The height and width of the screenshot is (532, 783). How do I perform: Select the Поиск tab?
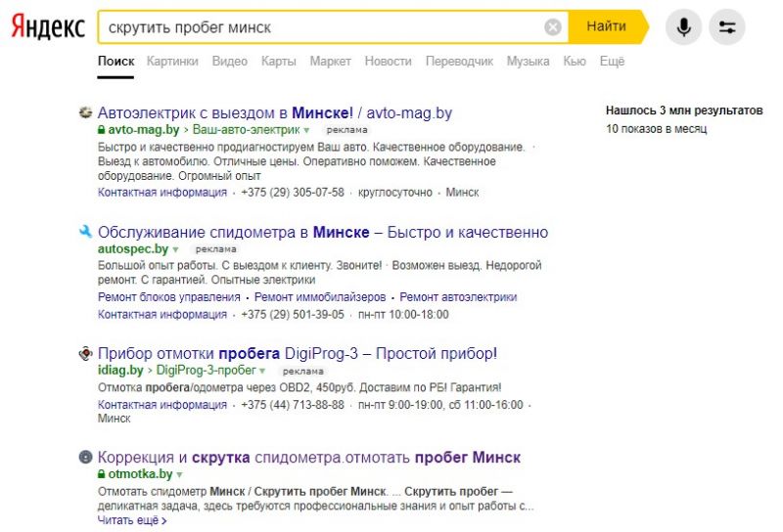pos(115,62)
